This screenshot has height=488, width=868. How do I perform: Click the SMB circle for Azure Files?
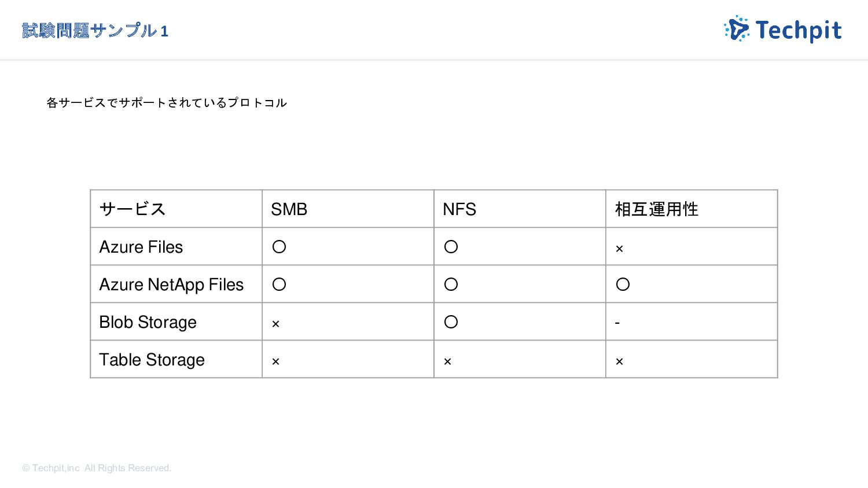pos(279,247)
